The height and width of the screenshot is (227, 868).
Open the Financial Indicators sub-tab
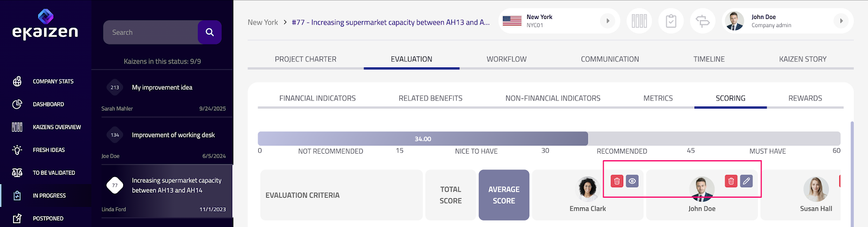coord(317,98)
